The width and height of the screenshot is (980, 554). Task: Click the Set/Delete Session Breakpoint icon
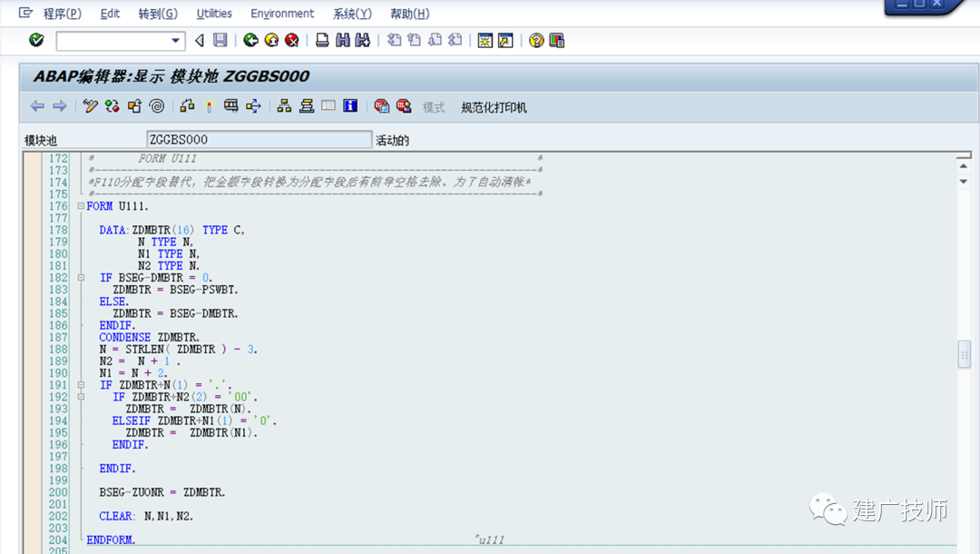click(381, 106)
